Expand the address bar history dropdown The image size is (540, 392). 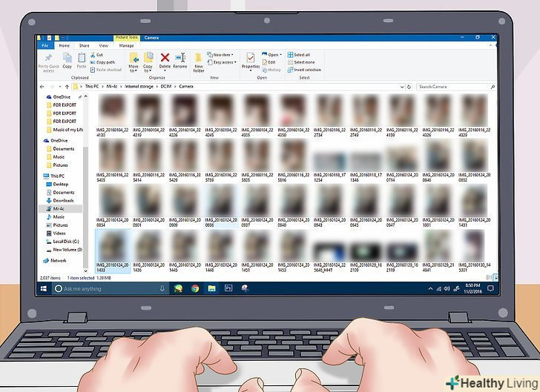[402, 87]
